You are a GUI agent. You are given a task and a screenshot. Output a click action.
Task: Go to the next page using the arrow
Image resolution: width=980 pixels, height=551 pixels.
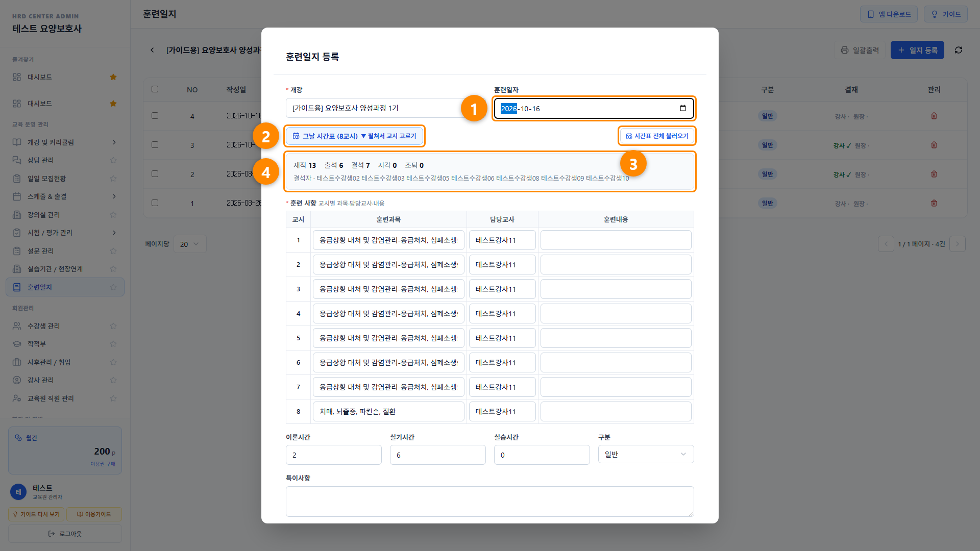958,244
